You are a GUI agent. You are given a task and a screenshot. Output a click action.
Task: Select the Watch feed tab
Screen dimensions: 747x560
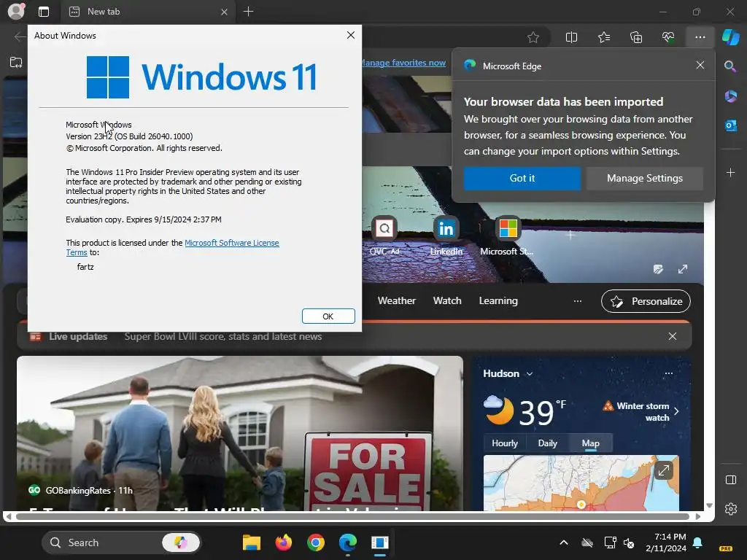(447, 300)
